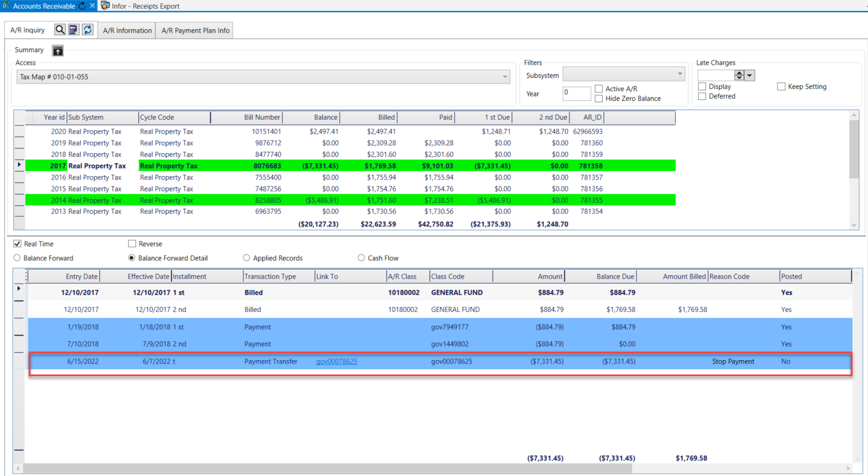Image resolution: width=868 pixels, height=476 pixels.
Task: Uncheck the Real Time checkbox
Action: tap(17, 244)
